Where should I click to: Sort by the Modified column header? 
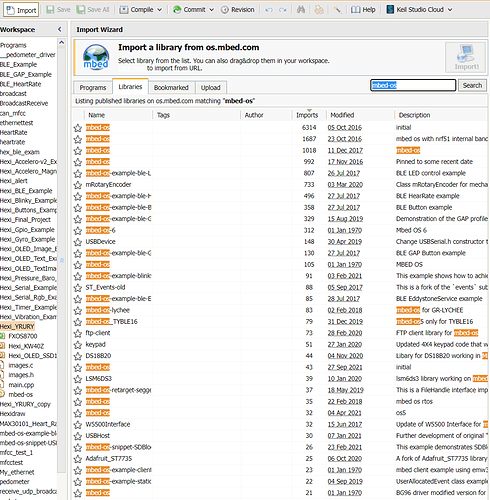342,115
